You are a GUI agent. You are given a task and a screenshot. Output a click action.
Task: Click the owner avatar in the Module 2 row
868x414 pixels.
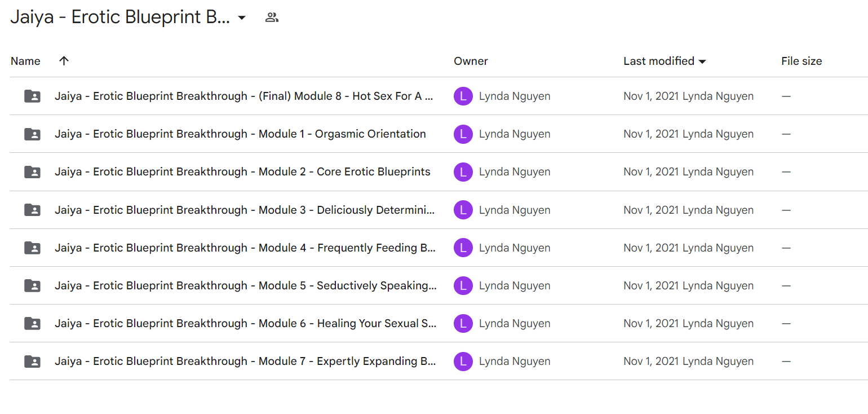(x=463, y=172)
